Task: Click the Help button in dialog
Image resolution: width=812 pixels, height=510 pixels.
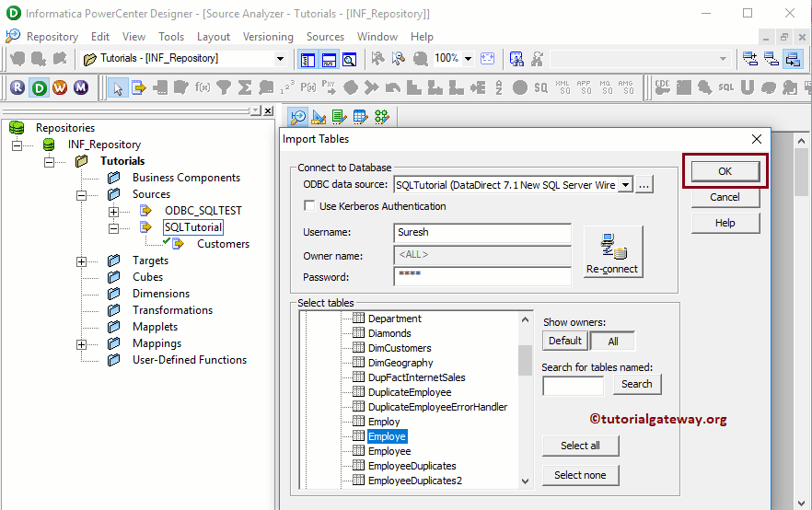Action: (x=725, y=223)
